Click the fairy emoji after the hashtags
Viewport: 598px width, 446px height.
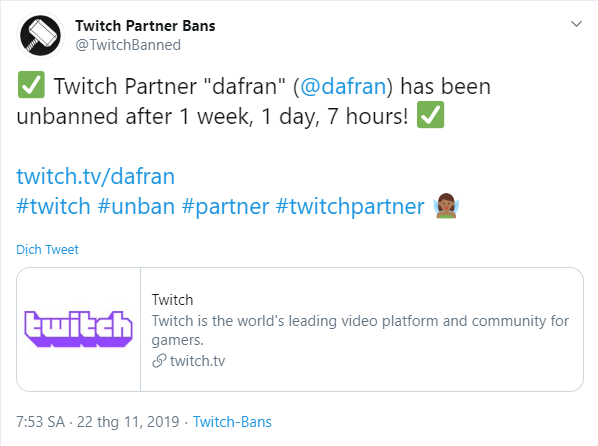point(446,206)
